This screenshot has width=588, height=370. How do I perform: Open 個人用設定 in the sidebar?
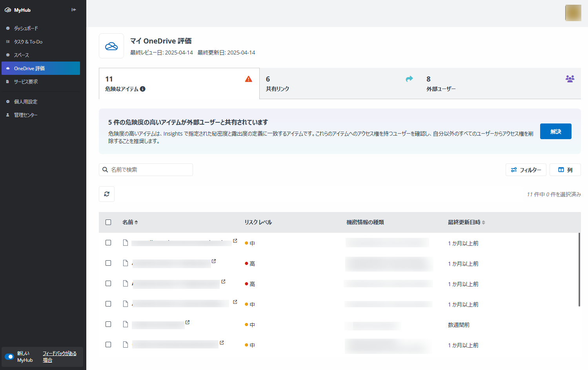tap(41, 102)
